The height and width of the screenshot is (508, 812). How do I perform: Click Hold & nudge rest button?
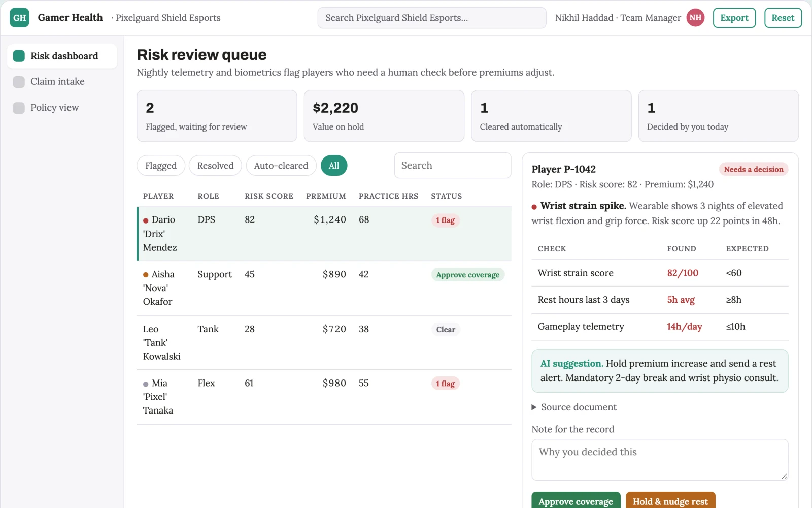coord(670,501)
